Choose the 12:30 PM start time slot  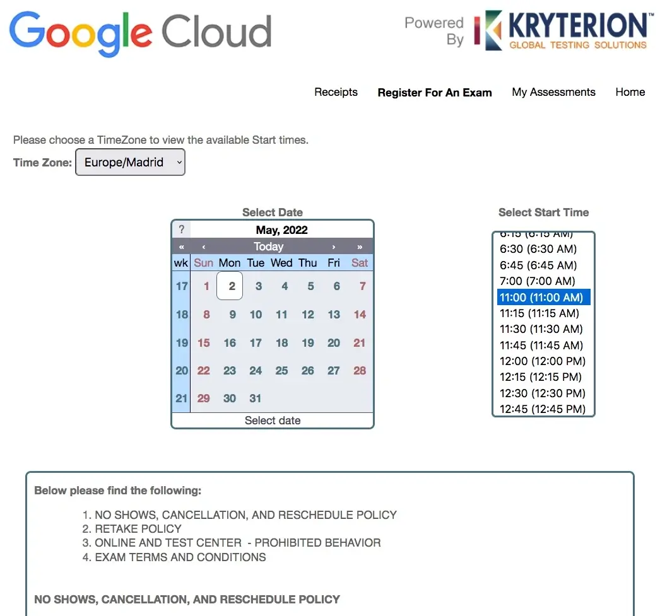(541, 393)
